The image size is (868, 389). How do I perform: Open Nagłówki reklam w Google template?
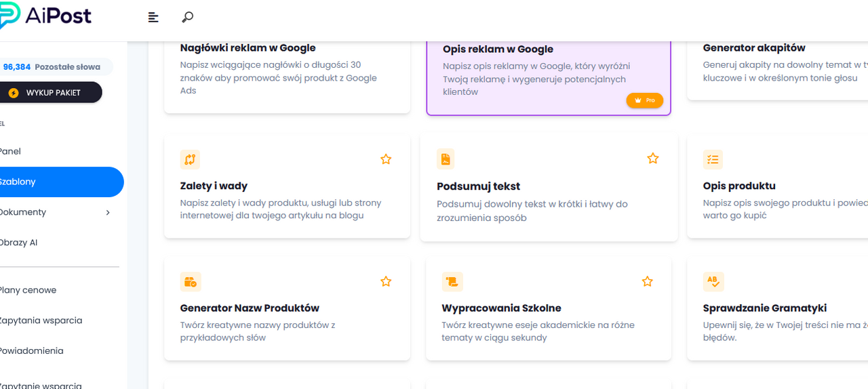[288, 77]
